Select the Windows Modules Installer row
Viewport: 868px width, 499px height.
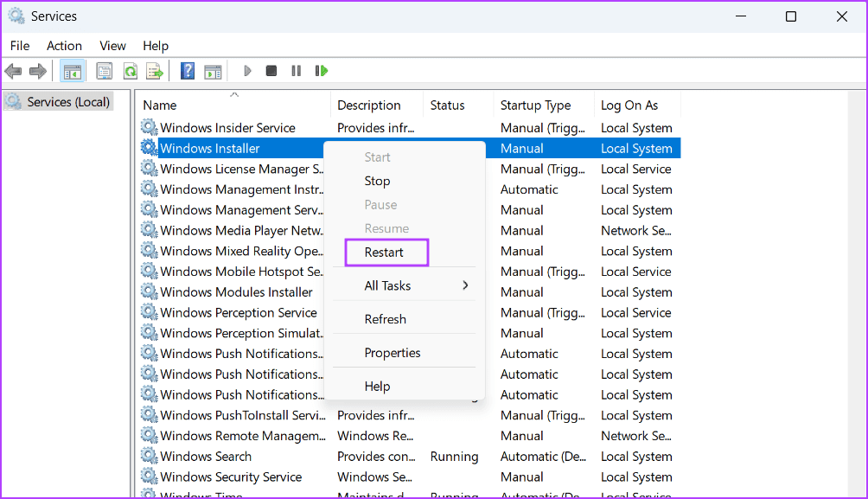coord(410,291)
